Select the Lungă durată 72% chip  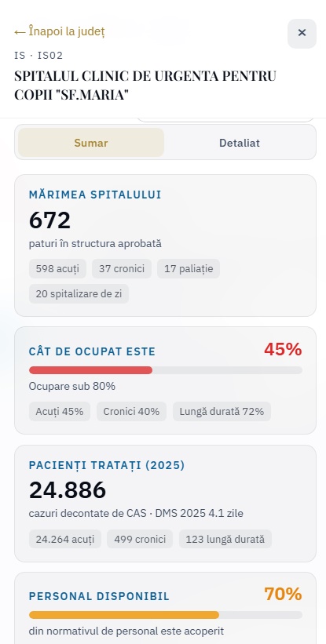[x=222, y=411]
